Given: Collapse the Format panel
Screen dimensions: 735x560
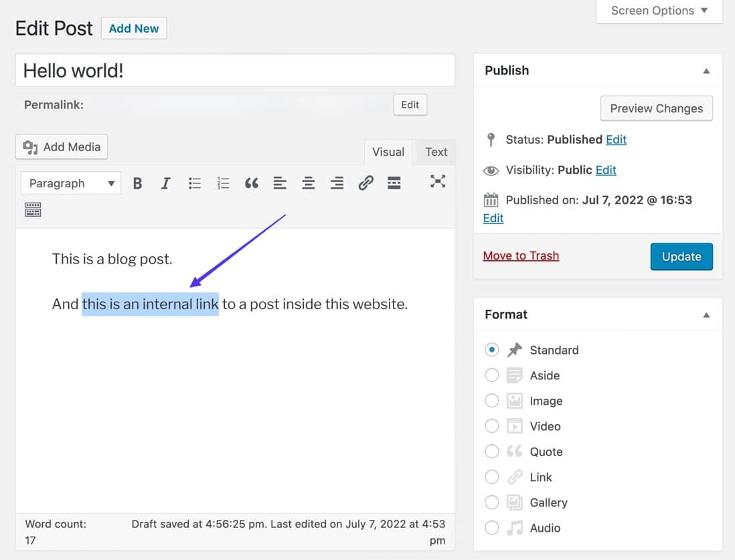Looking at the screenshot, I should 706,314.
